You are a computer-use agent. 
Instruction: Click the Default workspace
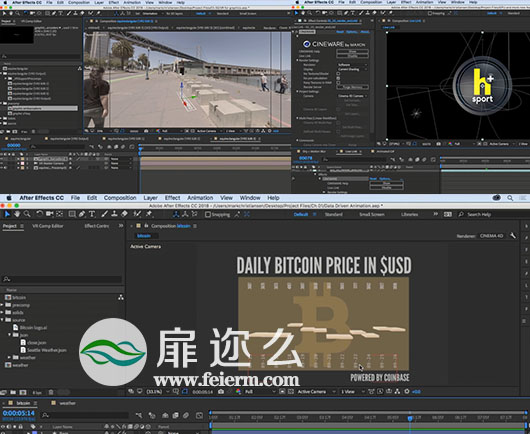pyautogui.click(x=301, y=215)
